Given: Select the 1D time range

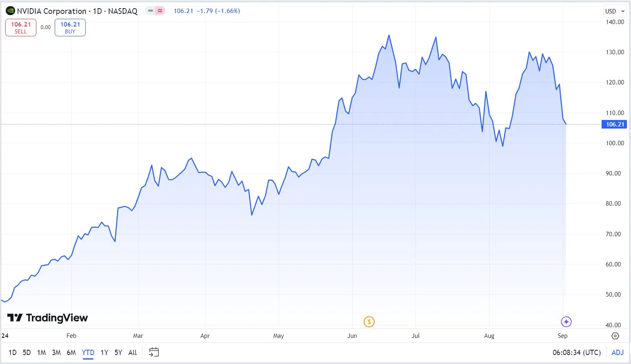Looking at the screenshot, I should 13,352.
